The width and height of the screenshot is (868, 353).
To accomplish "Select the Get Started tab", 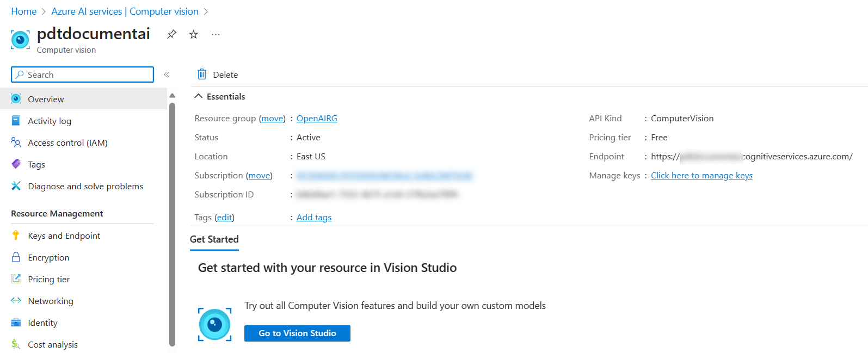I will pos(214,239).
